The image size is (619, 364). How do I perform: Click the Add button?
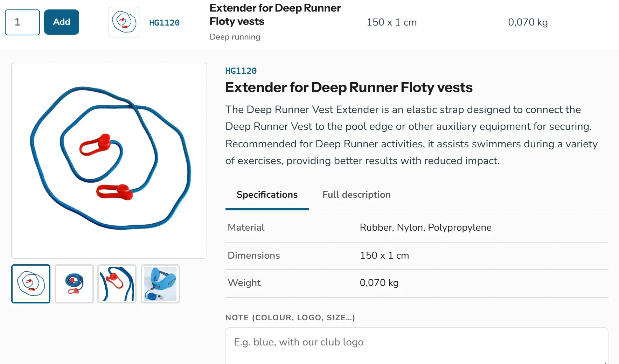[x=62, y=22]
